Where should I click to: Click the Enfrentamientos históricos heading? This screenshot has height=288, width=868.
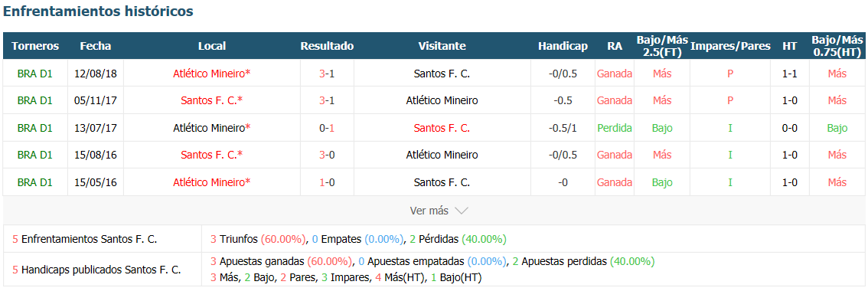tap(99, 11)
